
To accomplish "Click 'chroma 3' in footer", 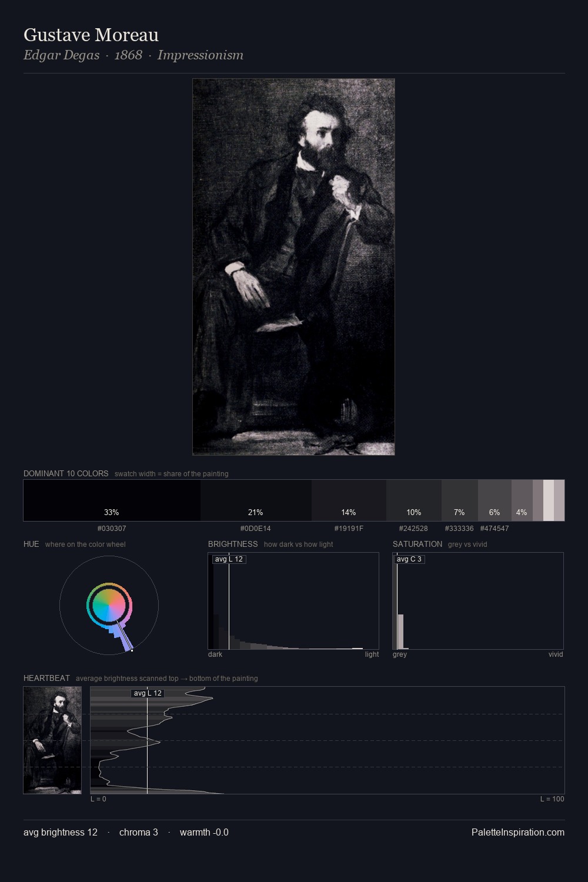I will tap(139, 833).
